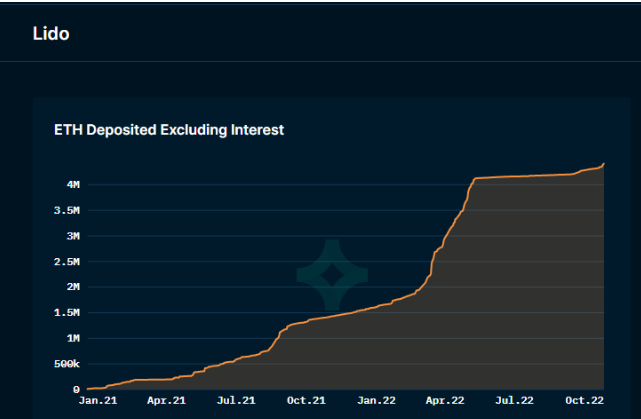The image size is (641, 419).
Task: Click the ETH Deposited Excluding Interest title
Action: (169, 130)
